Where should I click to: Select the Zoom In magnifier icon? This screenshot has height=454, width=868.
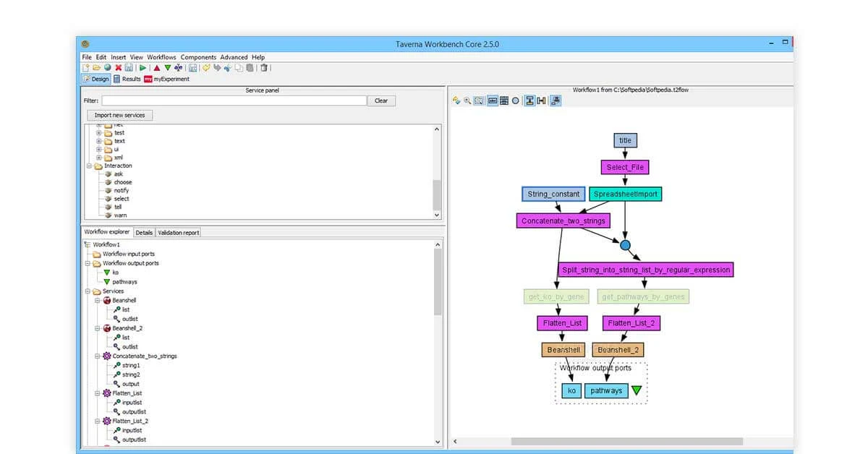(x=467, y=100)
